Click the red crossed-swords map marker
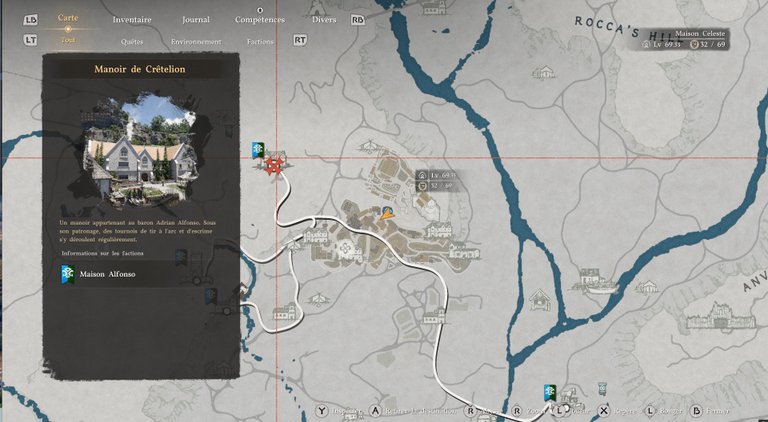Screen dimensions: 768x422 pos(273,163)
